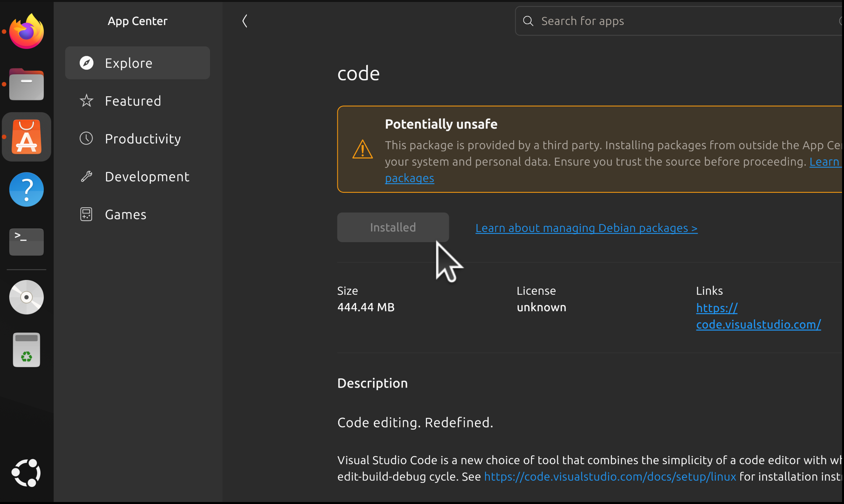Viewport: 844px width, 504px height.
Task: Open the docs/setup/linux link in description
Action: [x=610, y=476]
